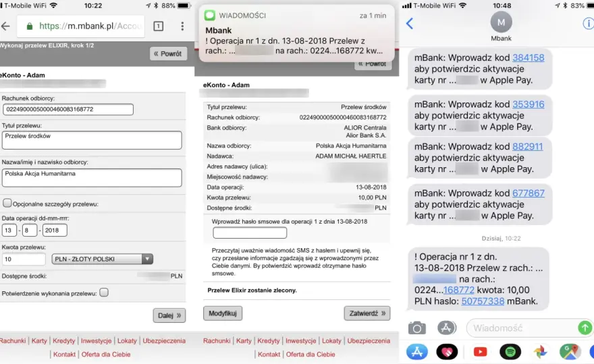Open the Mbank contact avatar
The height and width of the screenshot is (364, 594).
501,22
